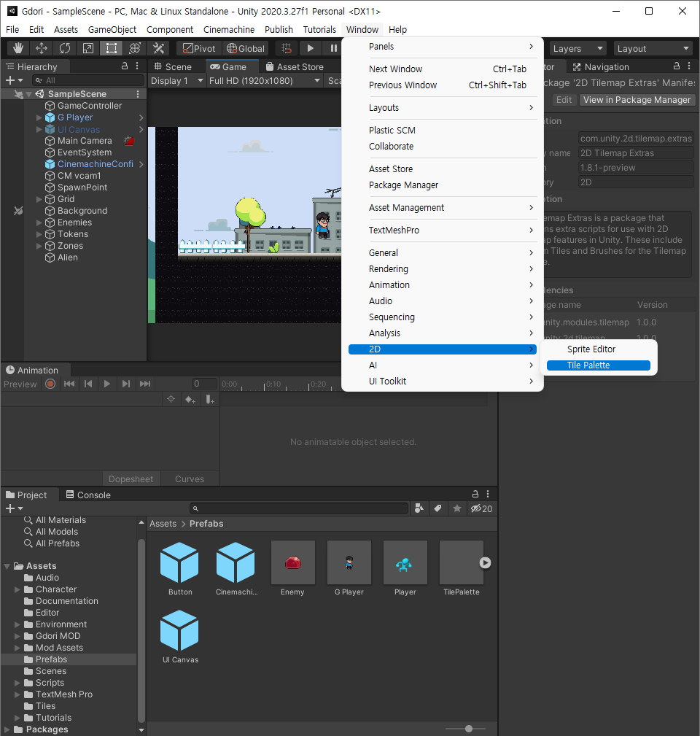The width and height of the screenshot is (700, 736).
Task: Open Full HD resolution dropdown
Action: pos(265,81)
